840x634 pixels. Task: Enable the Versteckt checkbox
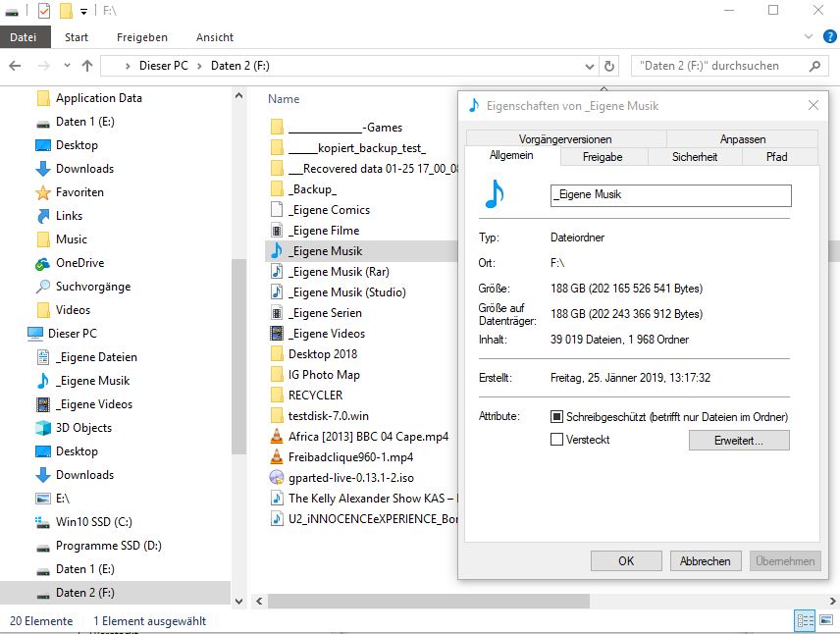[x=556, y=440]
